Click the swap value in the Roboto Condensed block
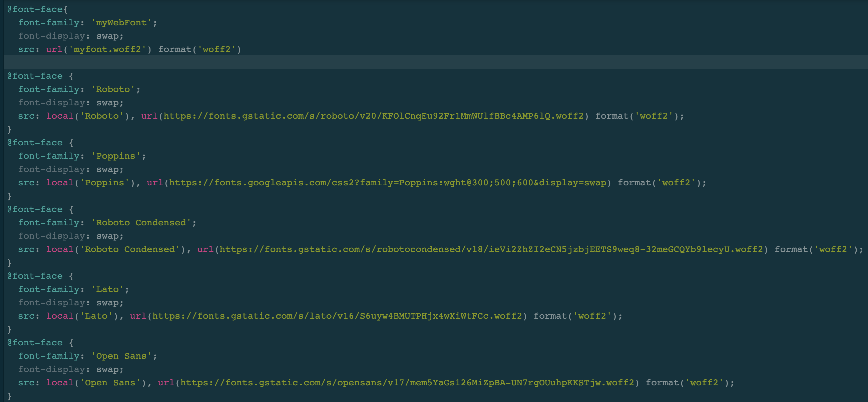 coord(107,236)
